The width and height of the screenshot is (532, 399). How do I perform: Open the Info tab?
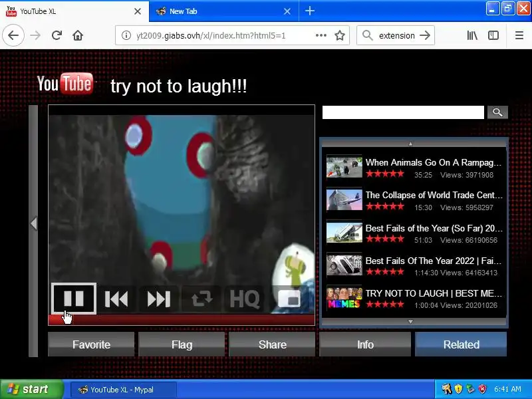tap(365, 344)
